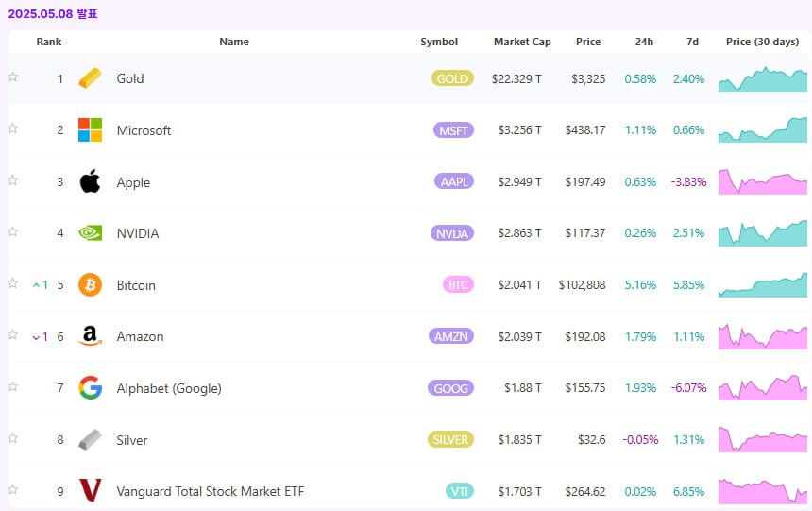Image resolution: width=812 pixels, height=511 pixels.
Task: Star Vanguard Total Stock Market ETF
Action: coord(13,489)
